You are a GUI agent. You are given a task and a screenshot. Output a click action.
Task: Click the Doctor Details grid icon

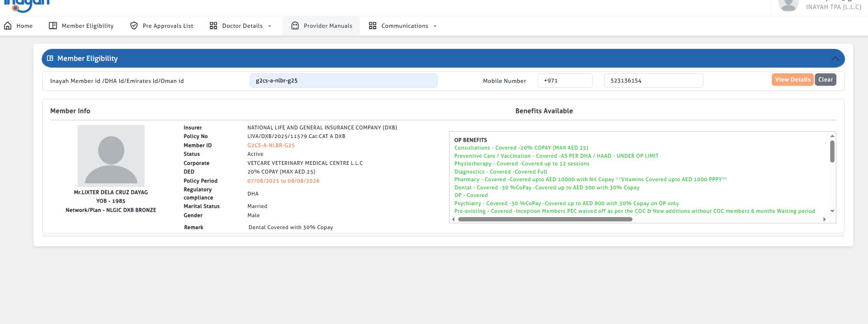coord(214,26)
